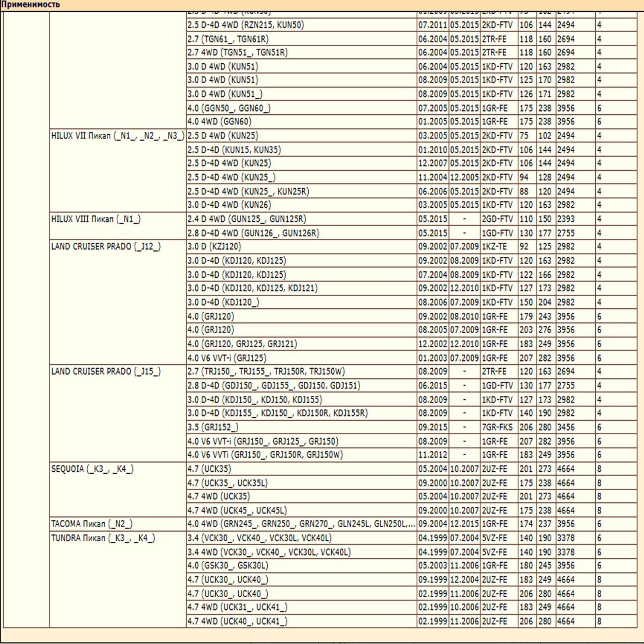Select the 1KZ-TE engine code cell

(x=494, y=247)
